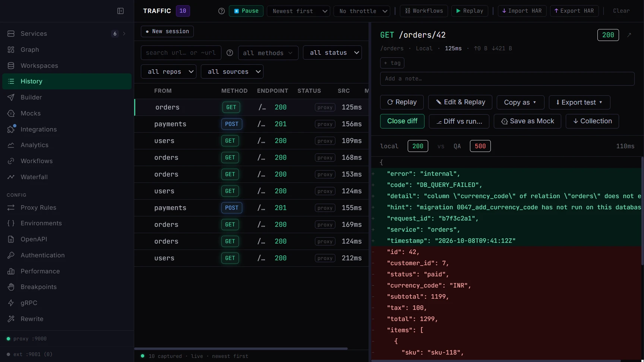Click the traffic list horizontal scrollbar
This screenshot has height=362, width=644.
tap(241, 349)
